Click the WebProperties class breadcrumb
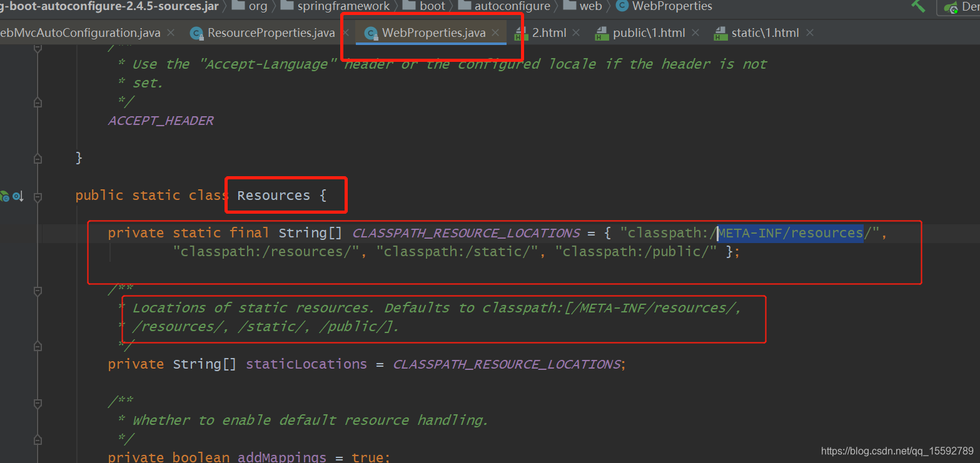The height and width of the screenshot is (463, 980). [664, 6]
